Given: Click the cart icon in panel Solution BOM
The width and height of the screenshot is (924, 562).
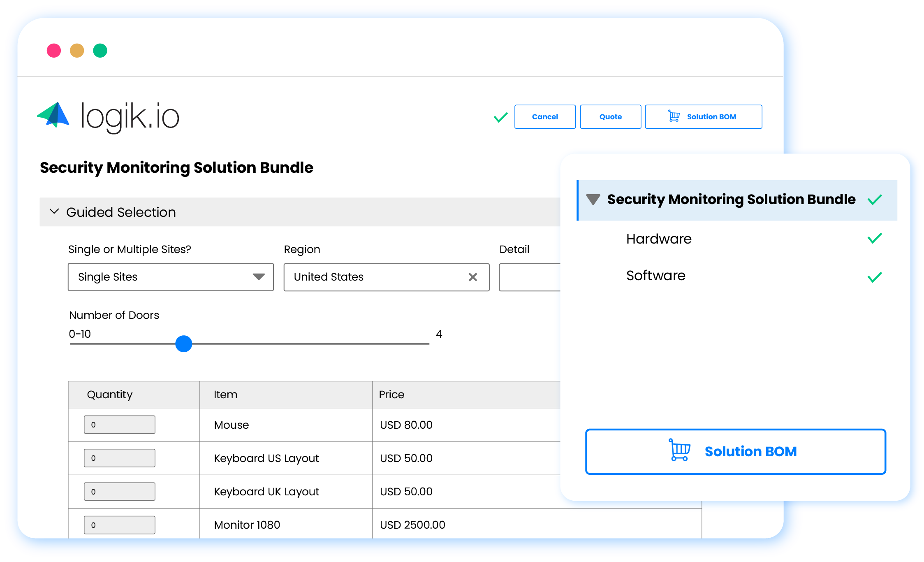Looking at the screenshot, I should (680, 450).
